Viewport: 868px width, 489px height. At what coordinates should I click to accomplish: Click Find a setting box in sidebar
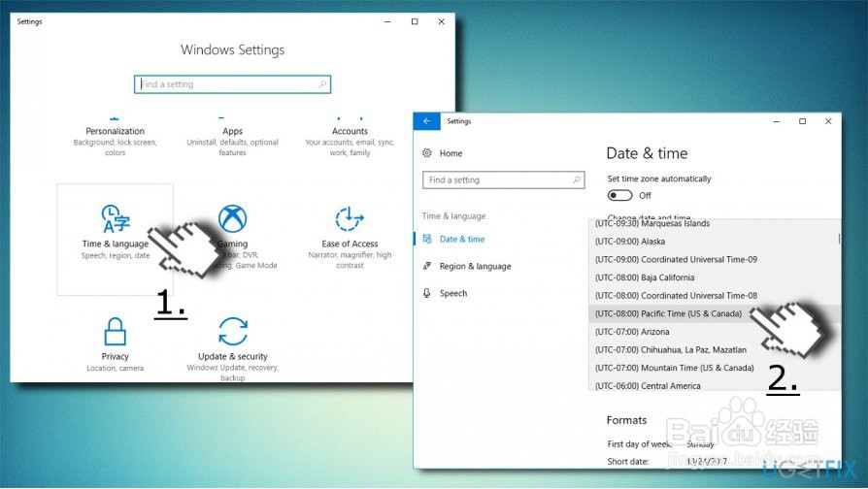(504, 179)
